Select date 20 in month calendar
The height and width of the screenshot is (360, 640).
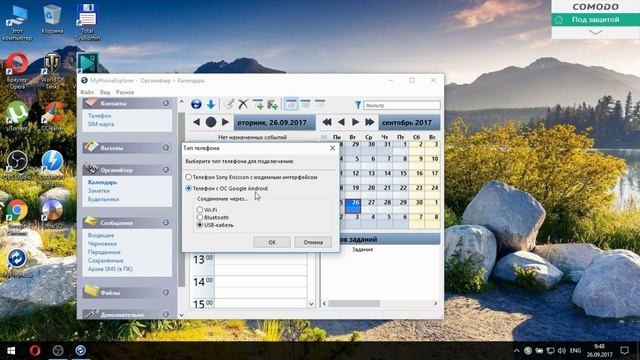coord(369,191)
